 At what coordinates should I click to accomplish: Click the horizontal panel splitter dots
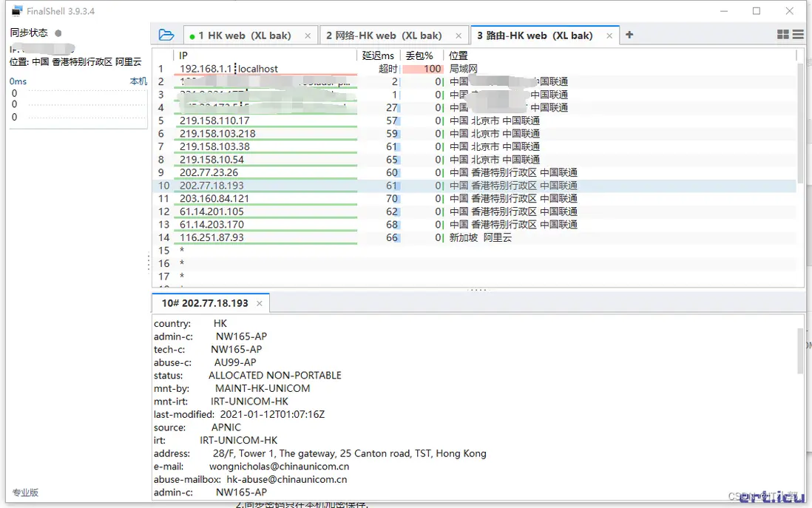[x=478, y=289]
